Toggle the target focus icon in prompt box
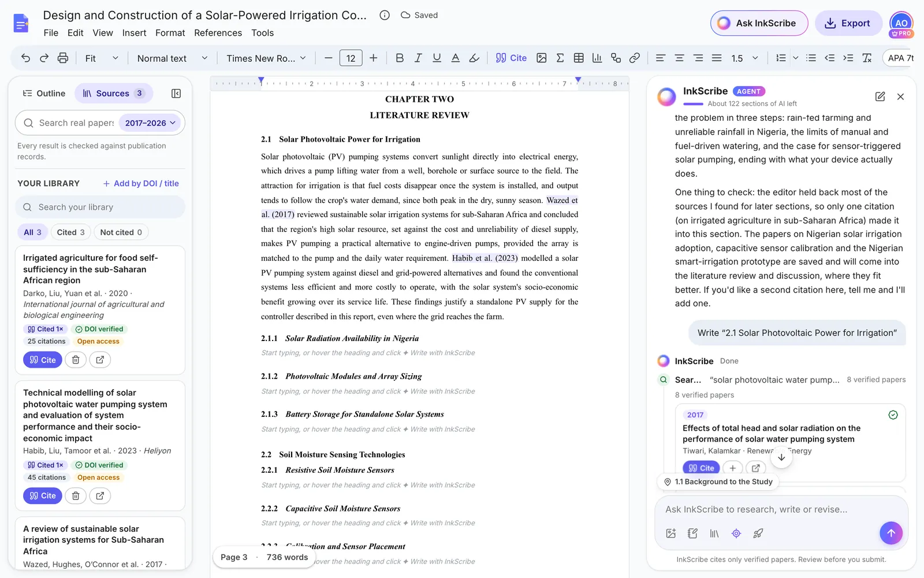 tap(736, 533)
